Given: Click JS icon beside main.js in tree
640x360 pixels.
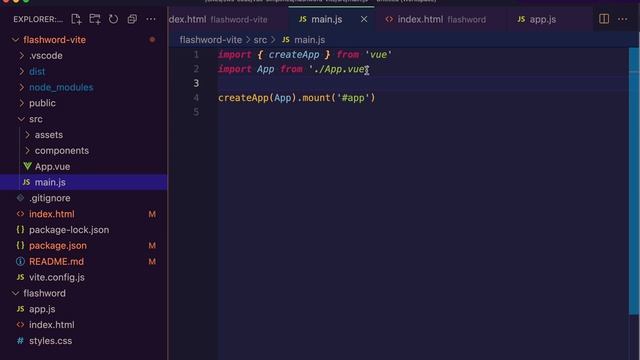Looking at the screenshot, I should 27,182.
